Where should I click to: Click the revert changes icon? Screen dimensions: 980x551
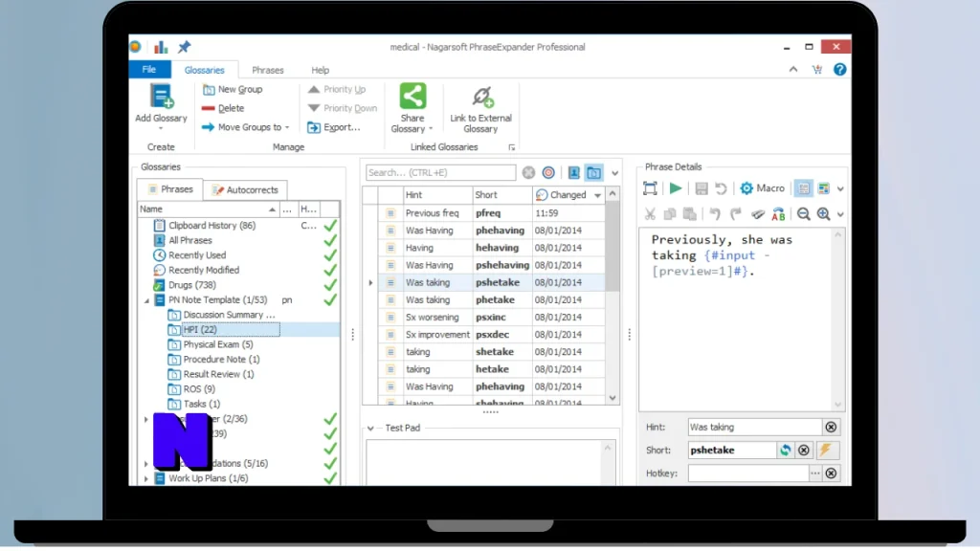tap(721, 188)
